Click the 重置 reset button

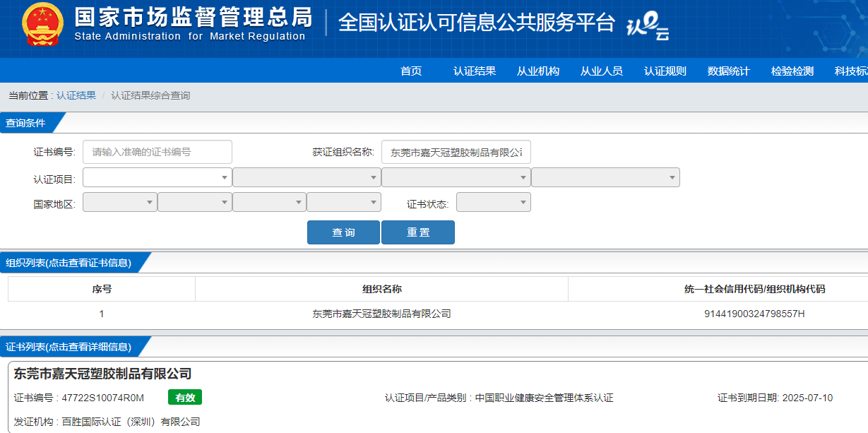[418, 232]
